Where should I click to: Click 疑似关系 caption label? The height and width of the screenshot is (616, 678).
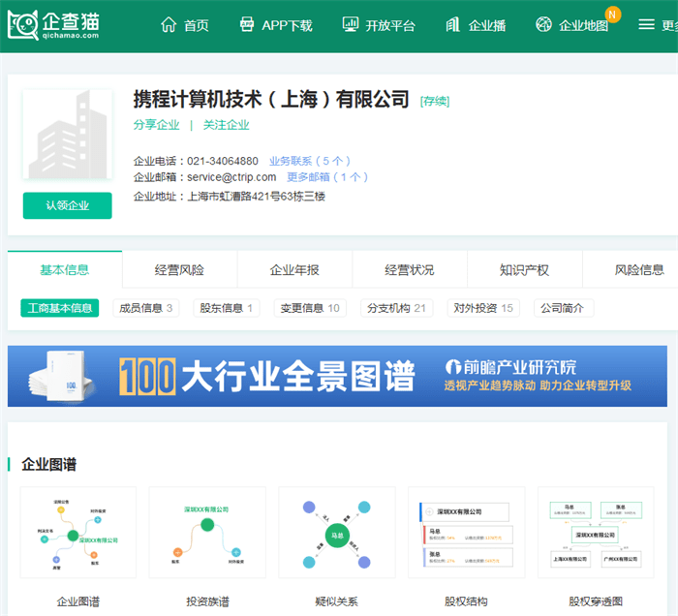click(x=337, y=601)
